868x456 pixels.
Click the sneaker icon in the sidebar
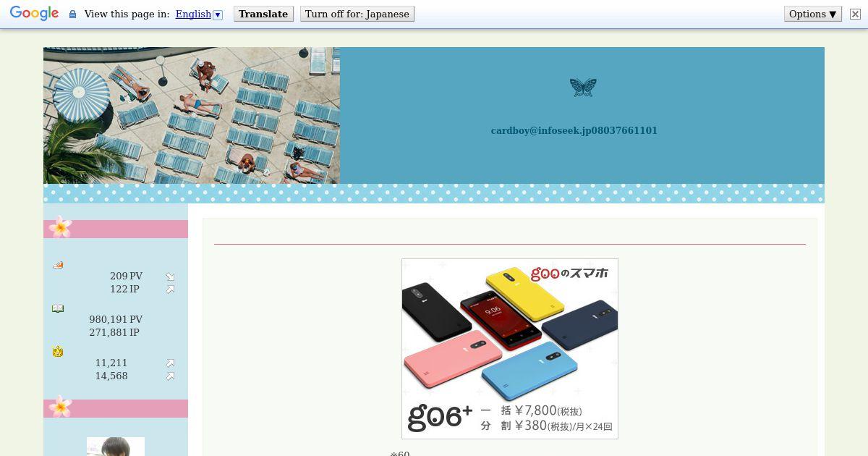(x=58, y=265)
